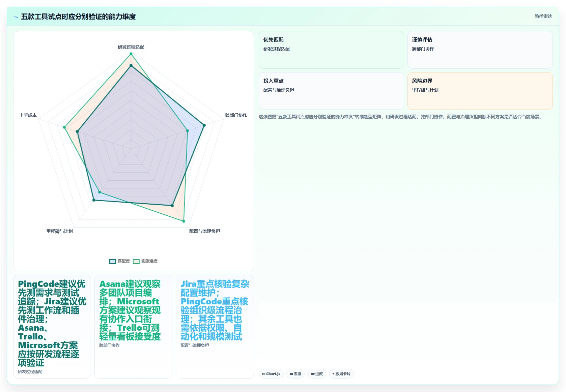566x392 pixels.
Task: Click the 配置与治理负担 axis label on the radar
Action: tap(204, 231)
